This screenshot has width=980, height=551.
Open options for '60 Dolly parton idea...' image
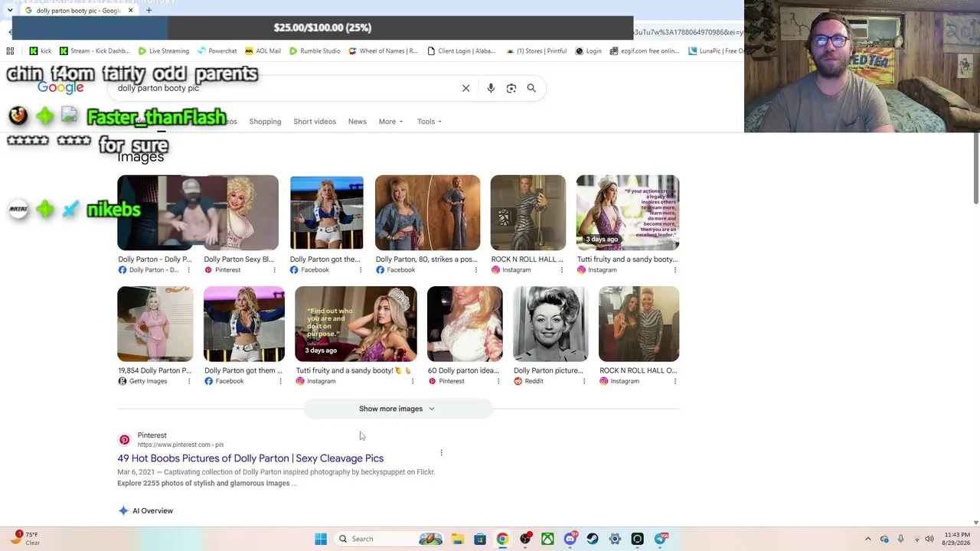point(498,381)
